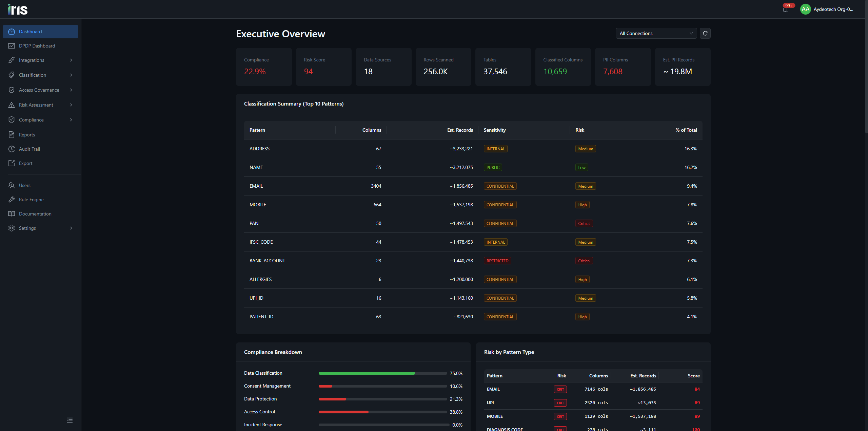This screenshot has width=868, height=431.
Task: Click the Compliance 22.9% summary card
Action: pos(264,67)
